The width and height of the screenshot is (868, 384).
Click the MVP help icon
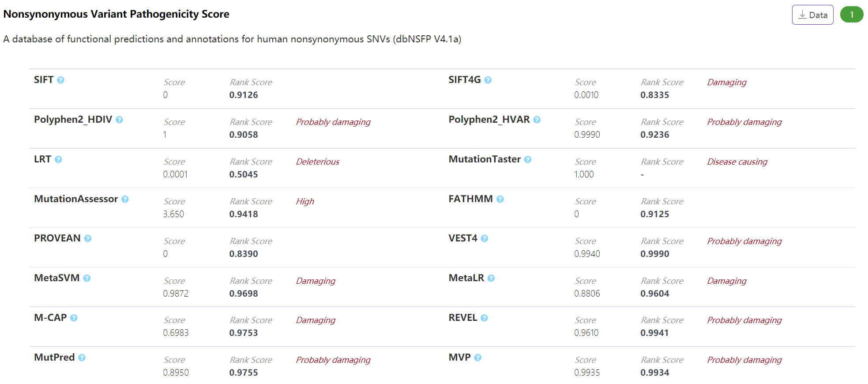click(x=478, y=358)
